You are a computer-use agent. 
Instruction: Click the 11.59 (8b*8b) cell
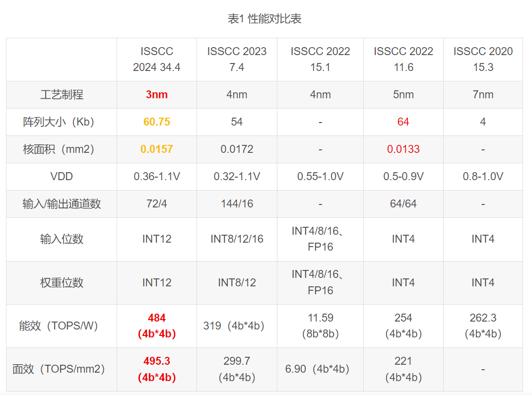coord(320,326)
